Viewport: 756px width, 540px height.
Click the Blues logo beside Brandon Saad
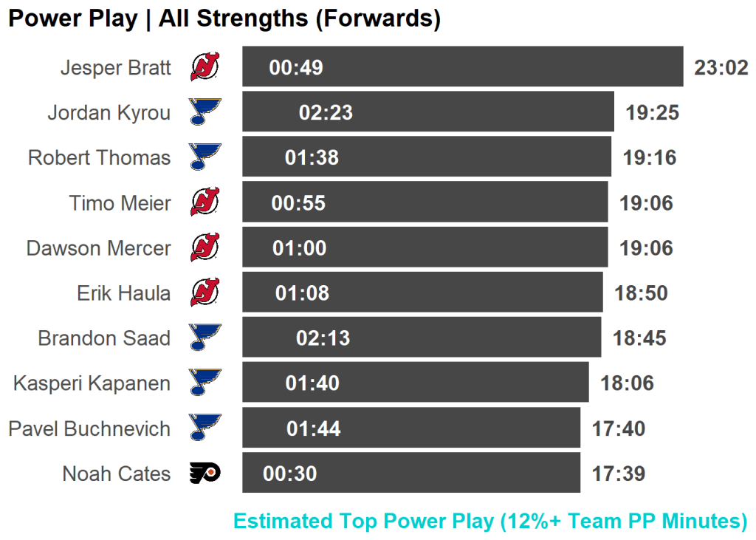pos(205,338)
